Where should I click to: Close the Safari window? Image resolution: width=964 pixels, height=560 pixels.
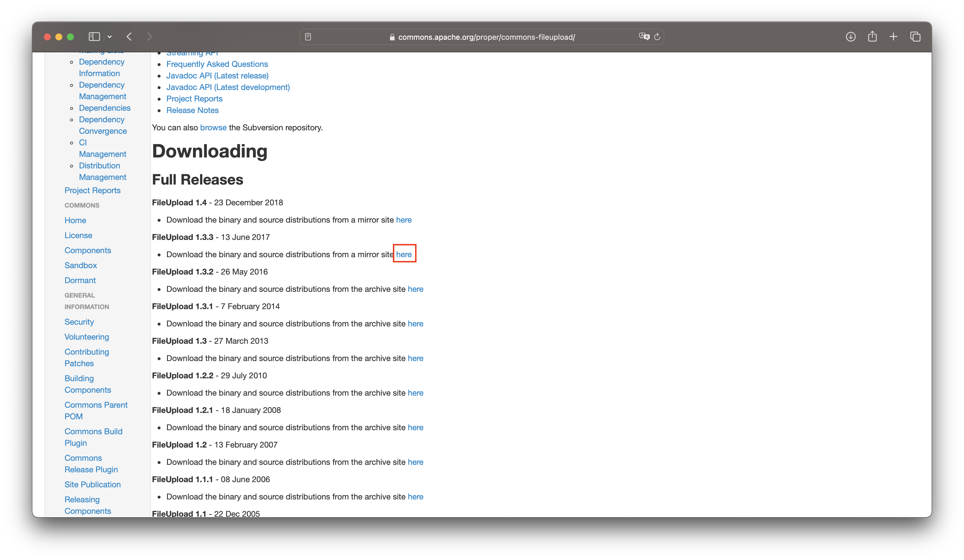tap(47, 37)
